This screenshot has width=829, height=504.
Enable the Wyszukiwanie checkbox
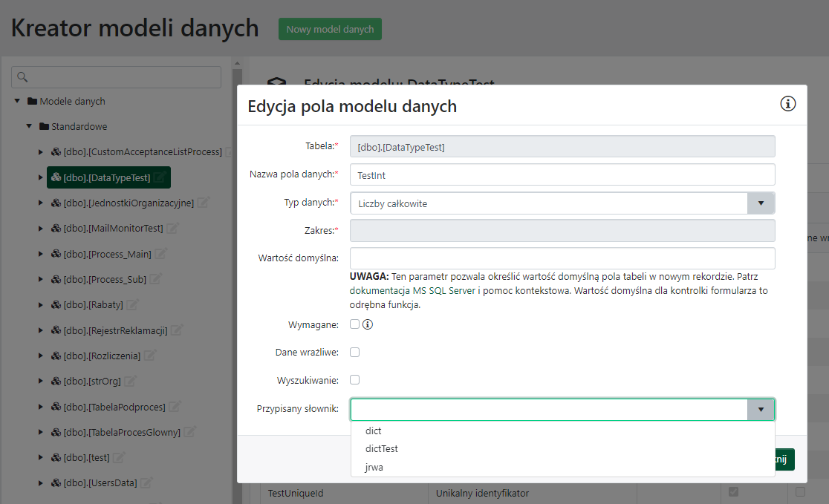[355, 379]
